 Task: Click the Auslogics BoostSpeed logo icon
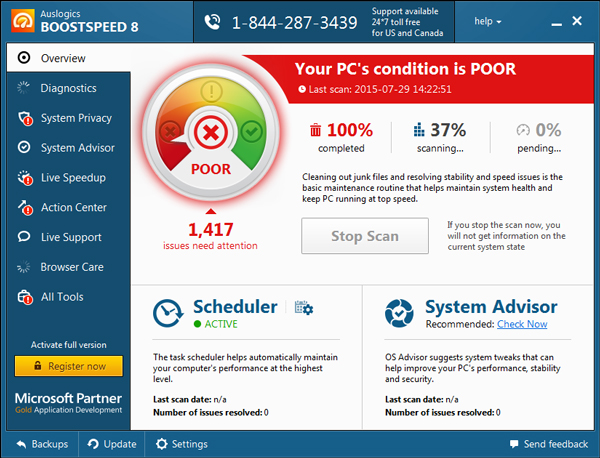coord(23,20)
